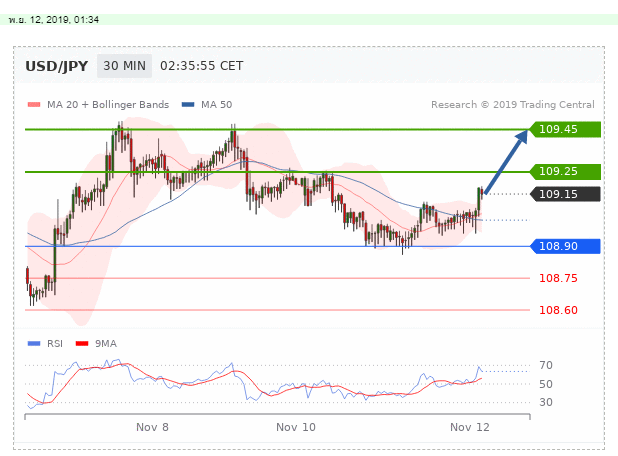618x456 pixels.
Task: Click the MA 20 + Bollinger Bands red swatch
Action: 34,105
